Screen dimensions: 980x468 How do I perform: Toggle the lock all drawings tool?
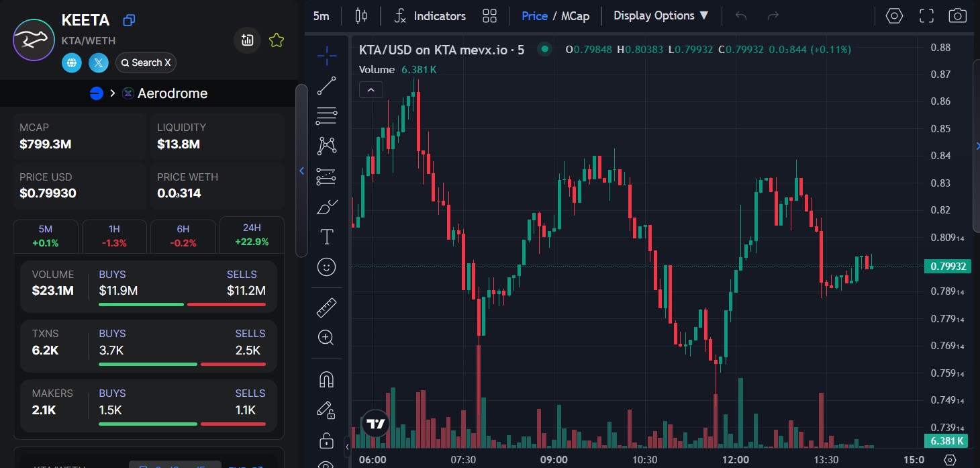[327, 440]
